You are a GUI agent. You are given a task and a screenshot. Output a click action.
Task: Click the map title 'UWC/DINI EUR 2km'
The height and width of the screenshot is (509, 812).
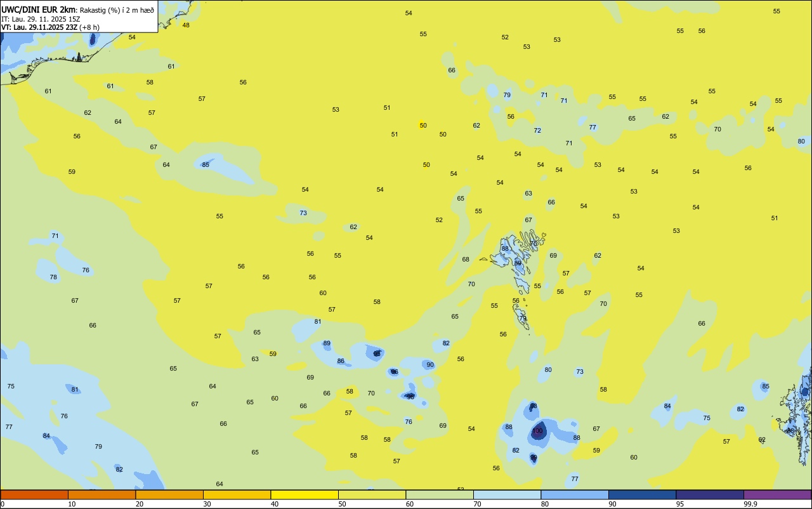pos(38,10)
